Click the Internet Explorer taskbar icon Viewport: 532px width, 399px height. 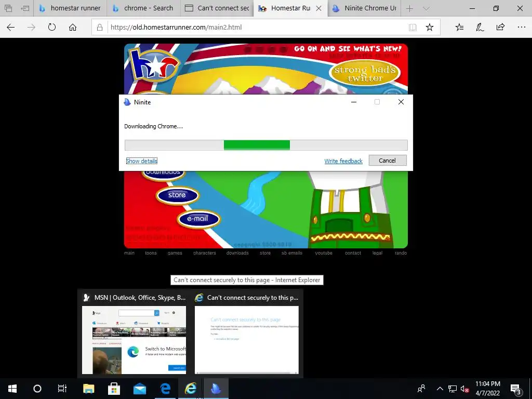point(190,389)
